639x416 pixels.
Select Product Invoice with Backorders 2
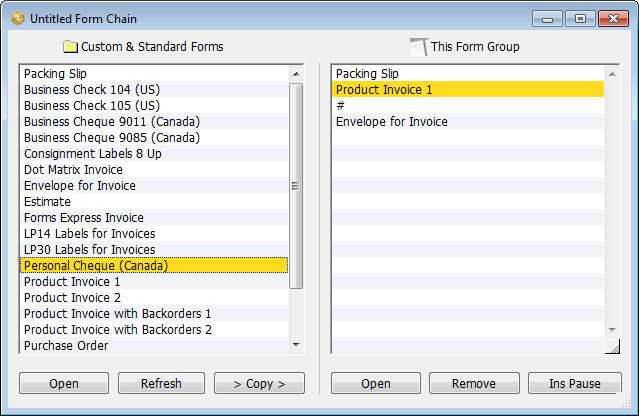click(x=154, y=329)
